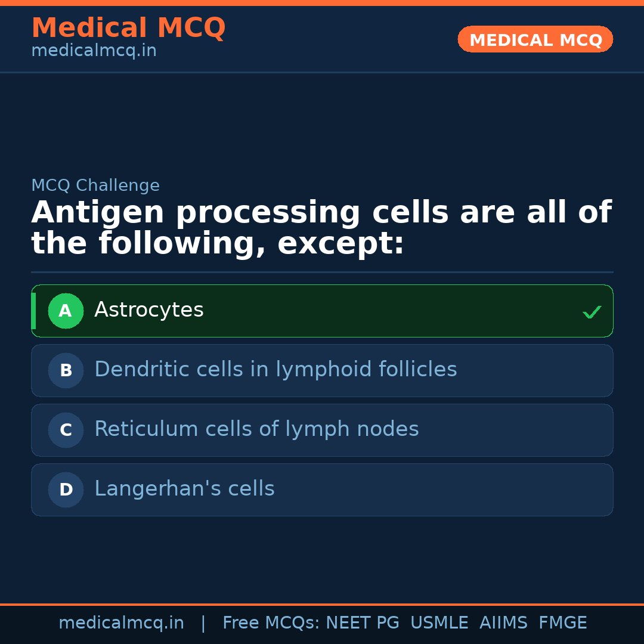
Task: Click the green A option circle
Action: [x=66, y=311]
